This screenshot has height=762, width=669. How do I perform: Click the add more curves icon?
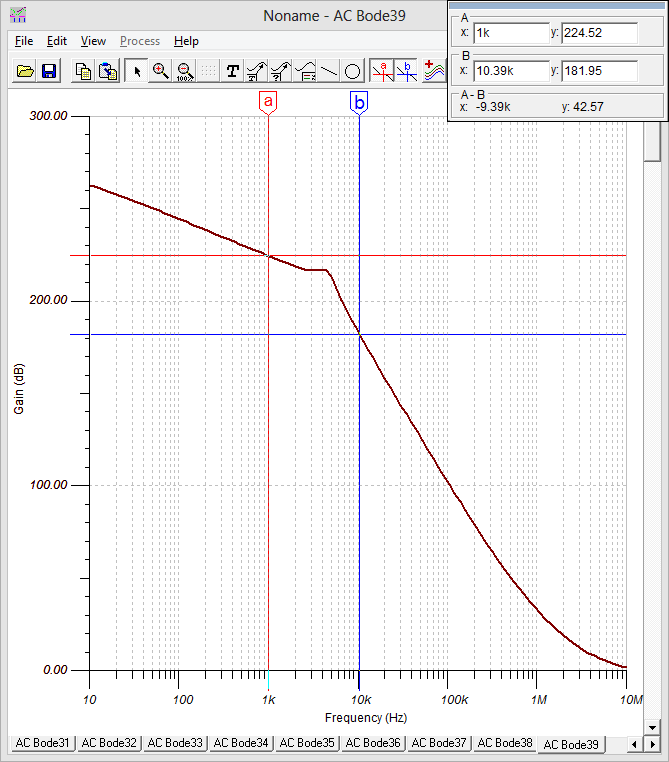tap(434, 71)
